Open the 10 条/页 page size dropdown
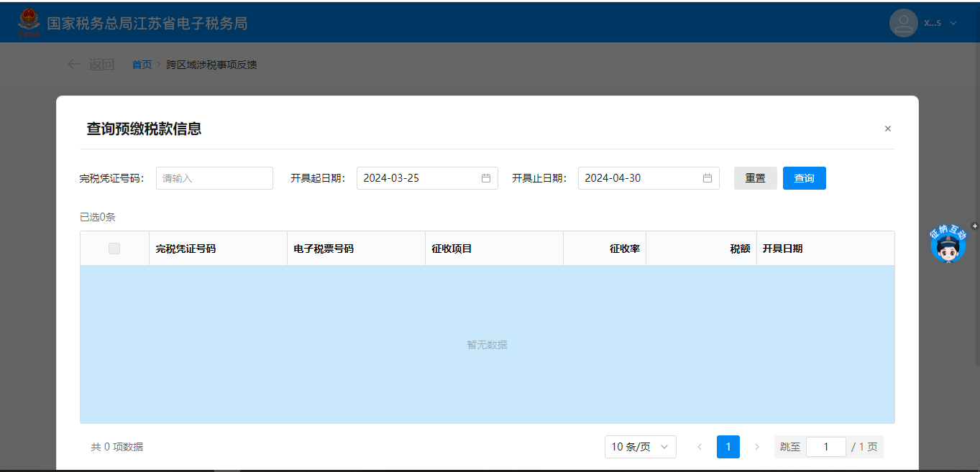980x472 pixels. (x=640, y=447)
